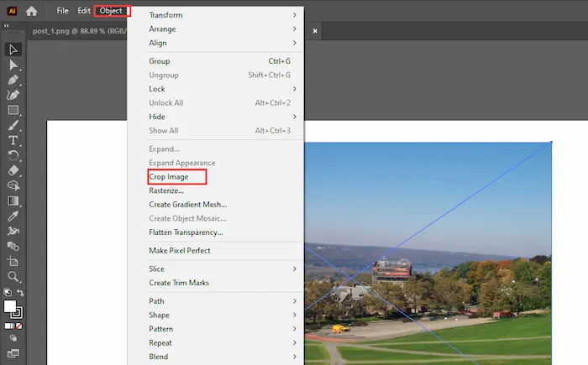588x365 pixels.
Task: Select the Type tool
Action: (13, 140)
